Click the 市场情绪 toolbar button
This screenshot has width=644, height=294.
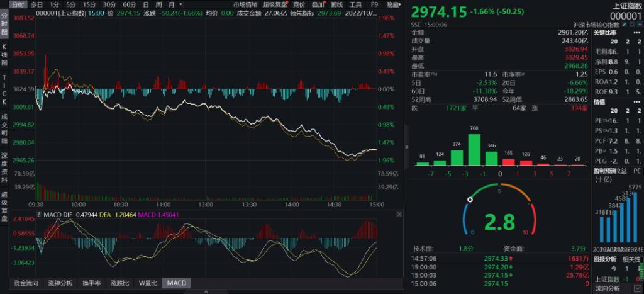pos(245,4)
